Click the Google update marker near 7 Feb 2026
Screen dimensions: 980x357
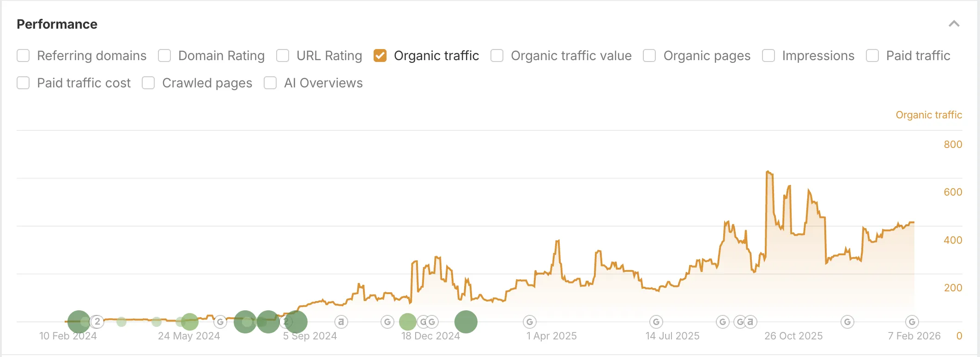pos(912,321)
